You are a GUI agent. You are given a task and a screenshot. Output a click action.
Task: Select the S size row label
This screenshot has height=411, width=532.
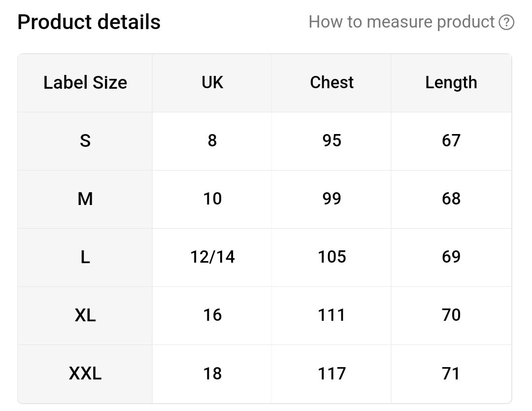point(85,141)
